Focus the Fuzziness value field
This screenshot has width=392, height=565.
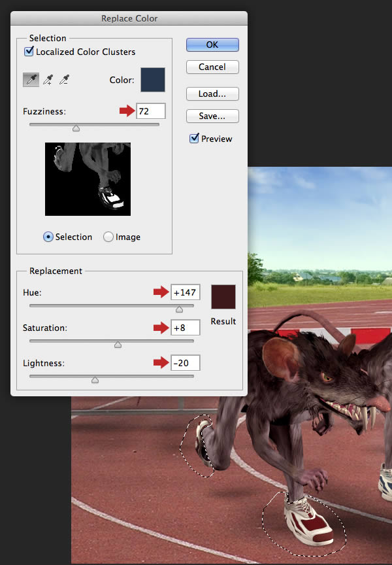(151, 111)
